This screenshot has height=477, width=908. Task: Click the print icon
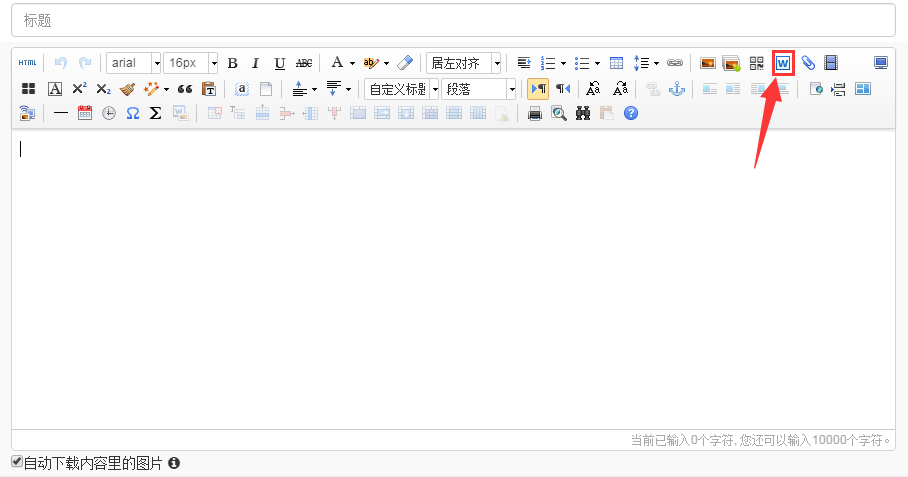point(535,114)
